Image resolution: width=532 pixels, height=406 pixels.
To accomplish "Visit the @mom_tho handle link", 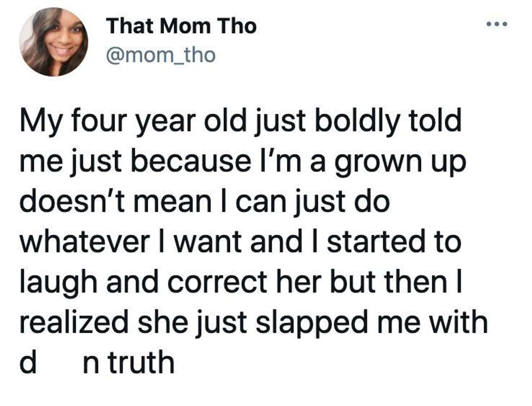I will pyautogui.click(x=160, y=55).
